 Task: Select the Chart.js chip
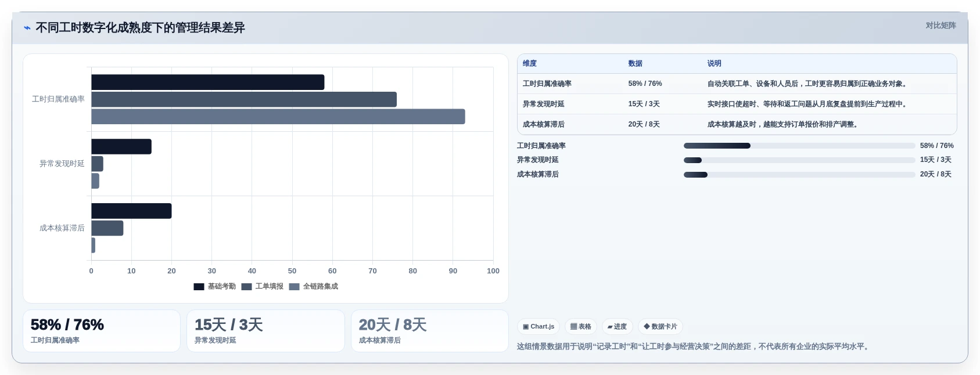[539, 327]
